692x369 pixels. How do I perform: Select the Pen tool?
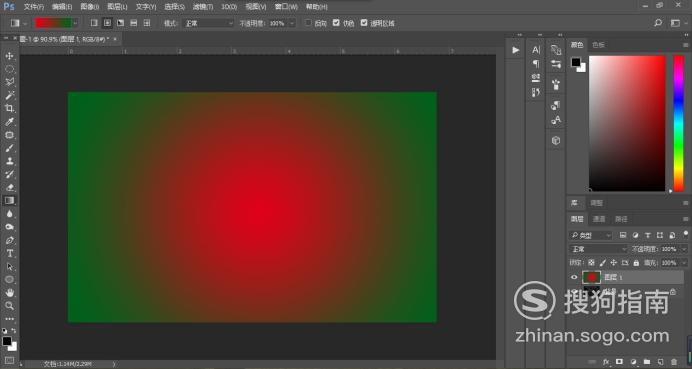(9, 241)
